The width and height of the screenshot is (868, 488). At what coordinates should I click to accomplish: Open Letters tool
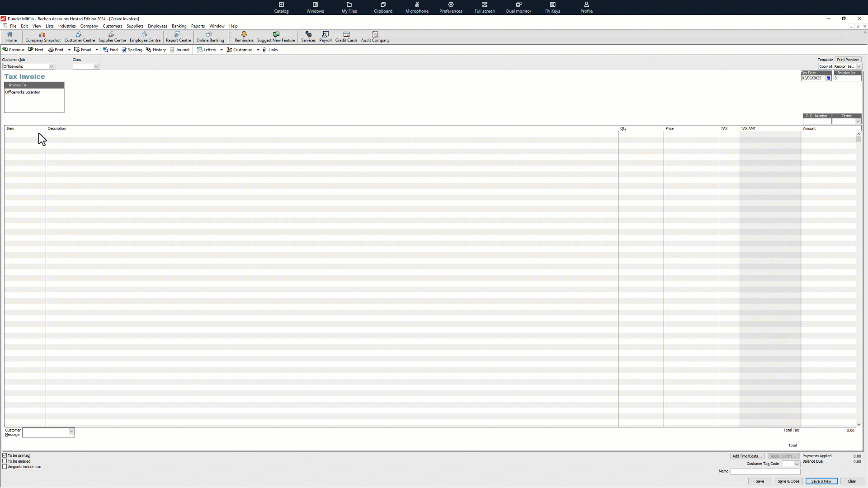pyautogui.click(x=207, y=50)
